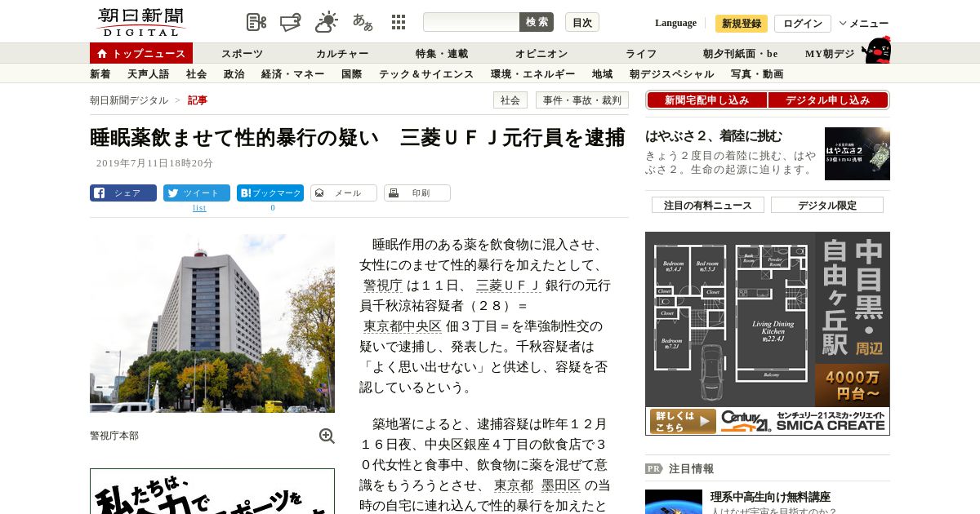Image resolution: width=980 pixels, height=514 pixels.
Task: Click デジタル申し込み button
Action: point(828,100)
